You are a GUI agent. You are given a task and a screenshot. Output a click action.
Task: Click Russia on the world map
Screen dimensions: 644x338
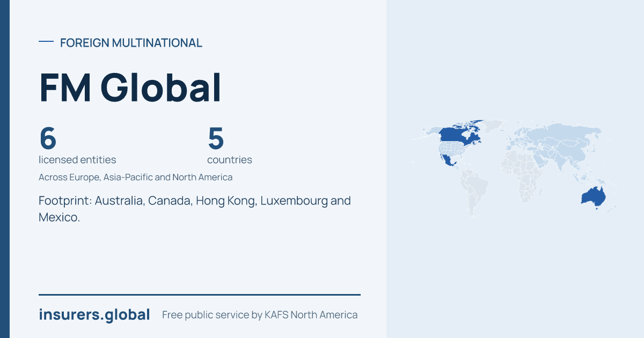pyautogui.click(x=558, y=135)
